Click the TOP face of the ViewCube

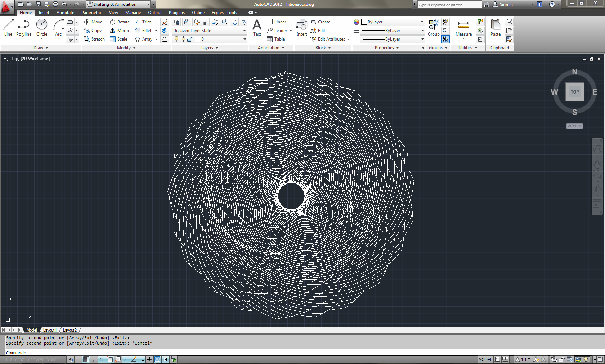click(x=575, y=92)
